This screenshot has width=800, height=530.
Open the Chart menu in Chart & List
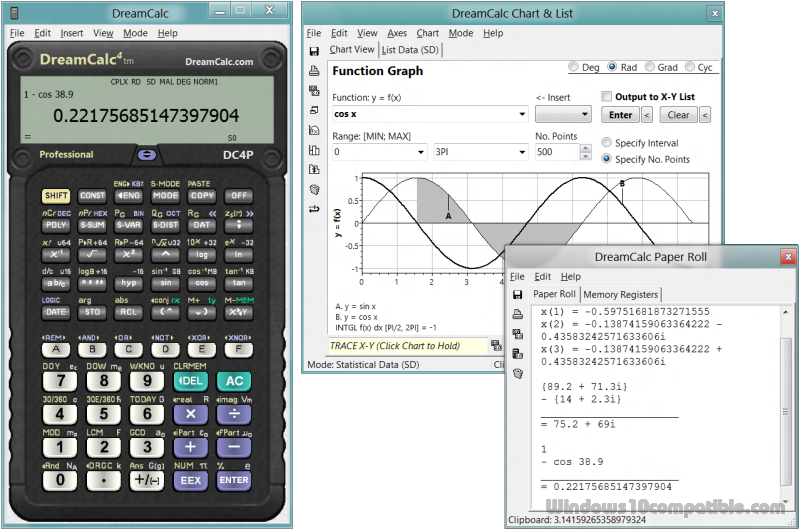tap(428, 33)
